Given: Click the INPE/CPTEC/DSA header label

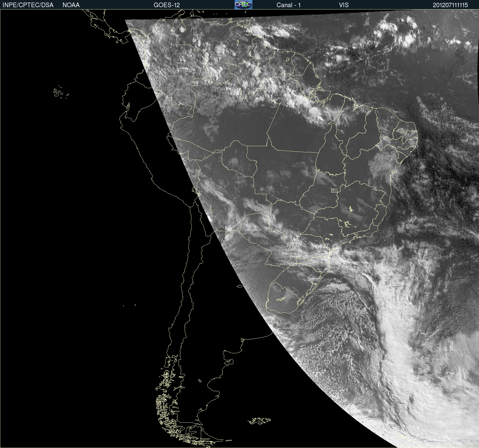Looking at the screenshot, I should pos(28,5).
